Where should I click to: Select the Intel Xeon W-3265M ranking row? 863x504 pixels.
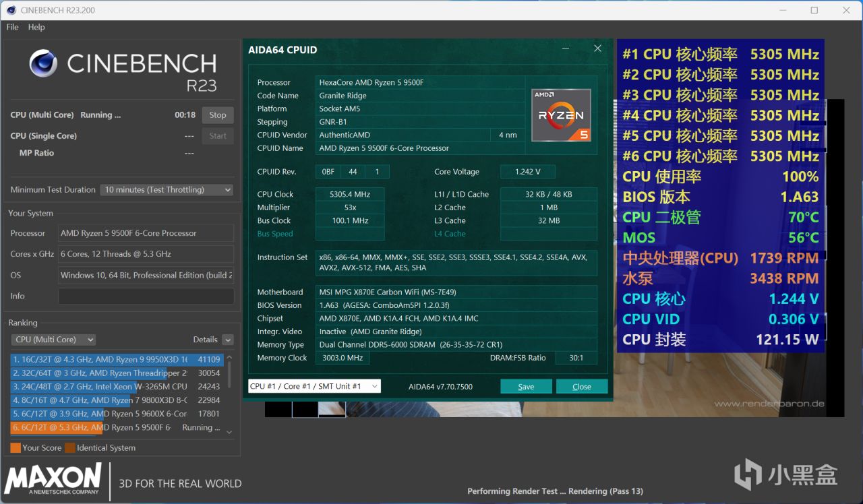click(117, 387)
